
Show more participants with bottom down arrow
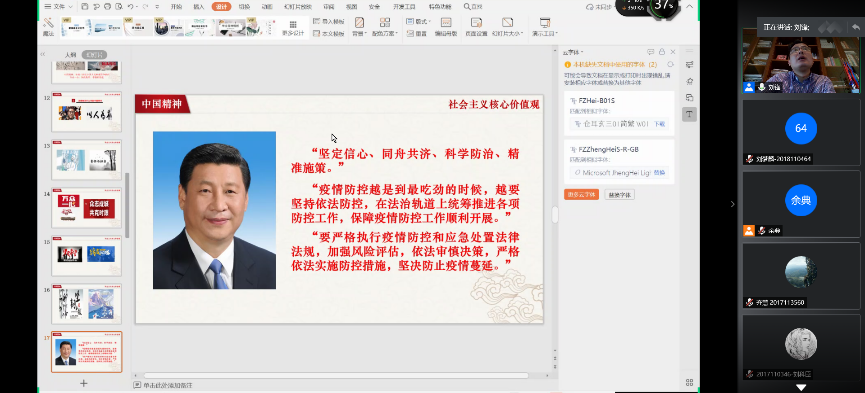click(x=801, y=387)
